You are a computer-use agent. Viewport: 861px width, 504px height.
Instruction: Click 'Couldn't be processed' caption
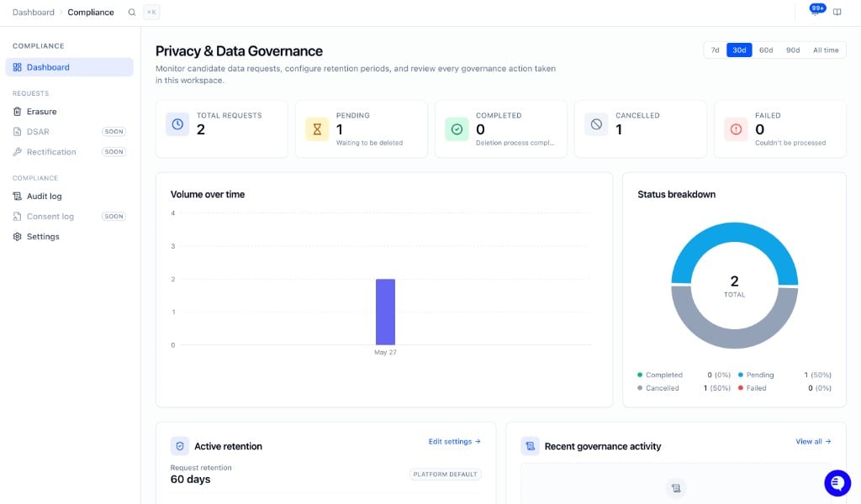(x=790, y=143)
